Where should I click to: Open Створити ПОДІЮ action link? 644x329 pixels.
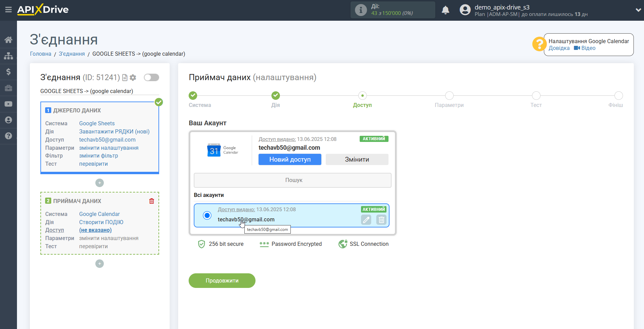[101, 222]
